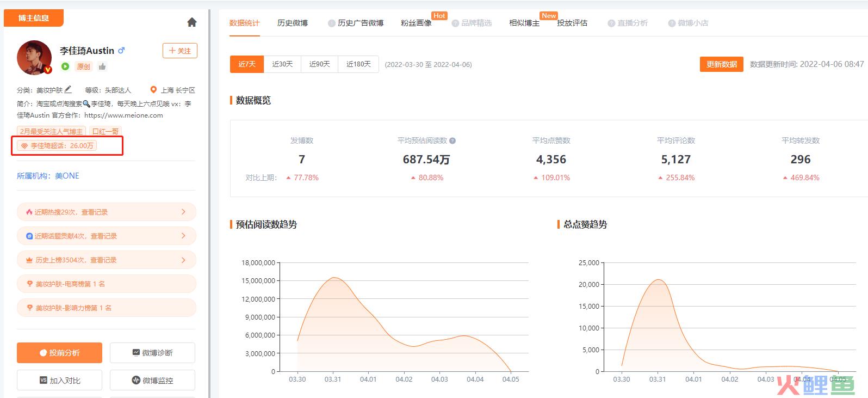Expand the 历史上榜3504次 record row
This screenshot has width=868, height=398.
pos(106,260)
